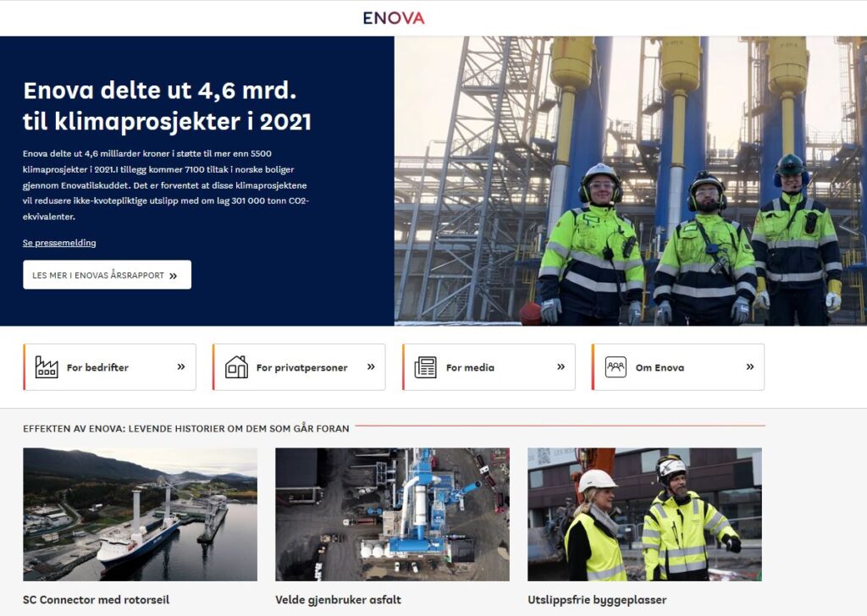Click the people icon for Om Enova
867x616 pixels.
616,367
